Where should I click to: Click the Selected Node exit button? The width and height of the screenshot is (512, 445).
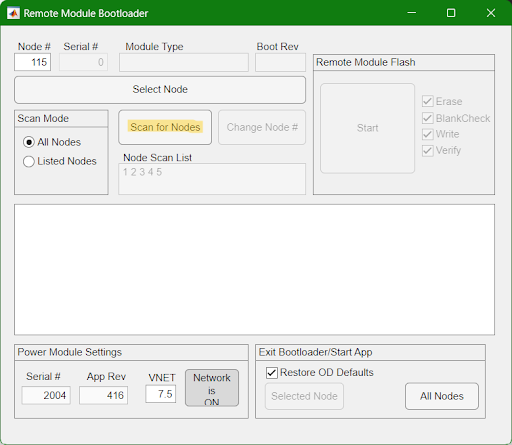pos(304,396)
